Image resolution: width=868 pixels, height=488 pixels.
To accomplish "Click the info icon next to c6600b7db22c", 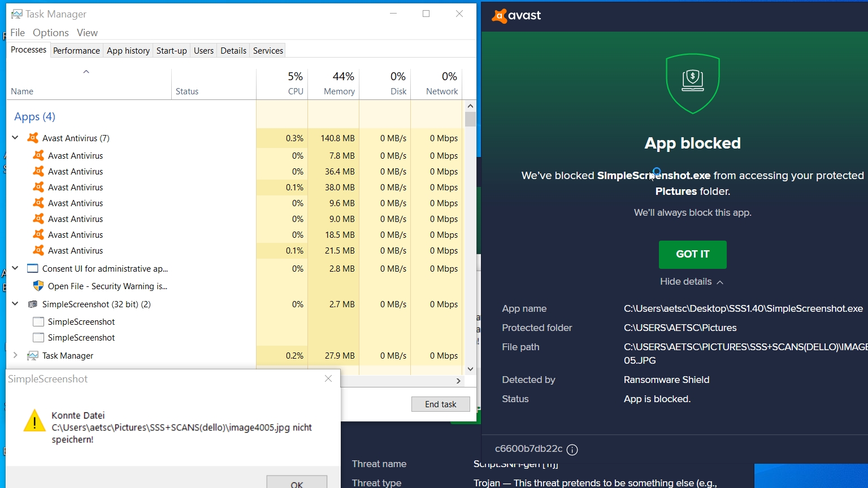I will click(x=572, y=450).
